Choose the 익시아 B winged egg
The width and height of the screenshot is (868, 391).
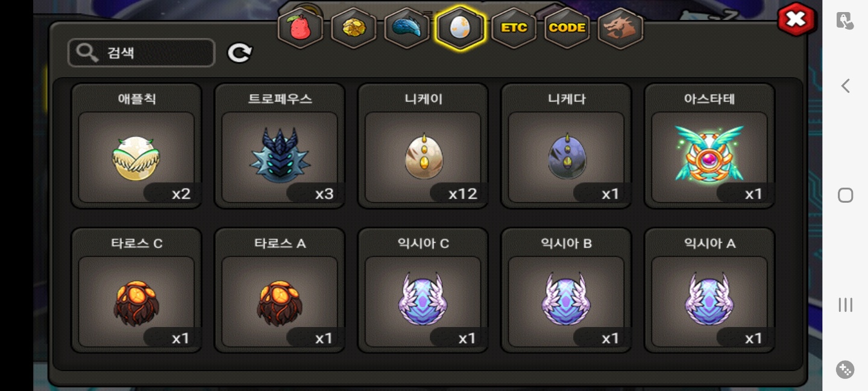pos(567,290)
